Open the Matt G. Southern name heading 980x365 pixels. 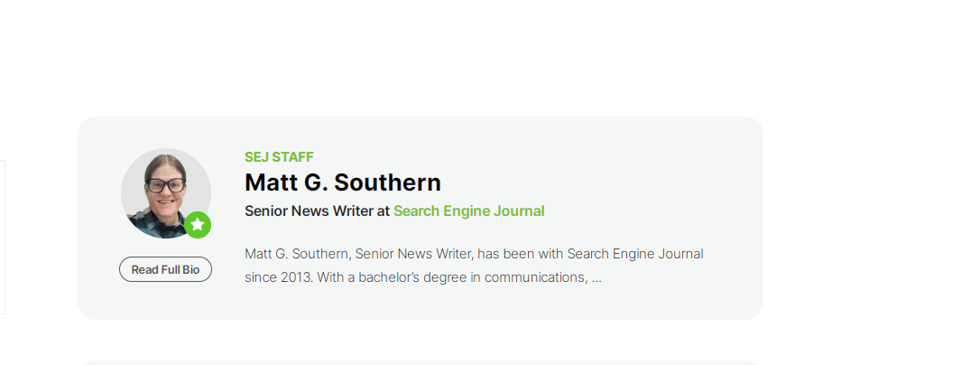point(343,182)
